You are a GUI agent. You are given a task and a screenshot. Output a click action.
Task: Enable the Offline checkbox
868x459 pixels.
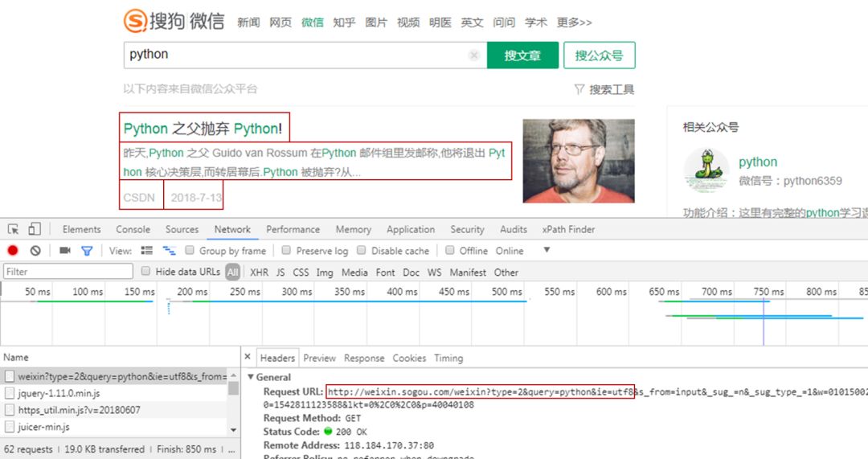click(x=450, y=250)
